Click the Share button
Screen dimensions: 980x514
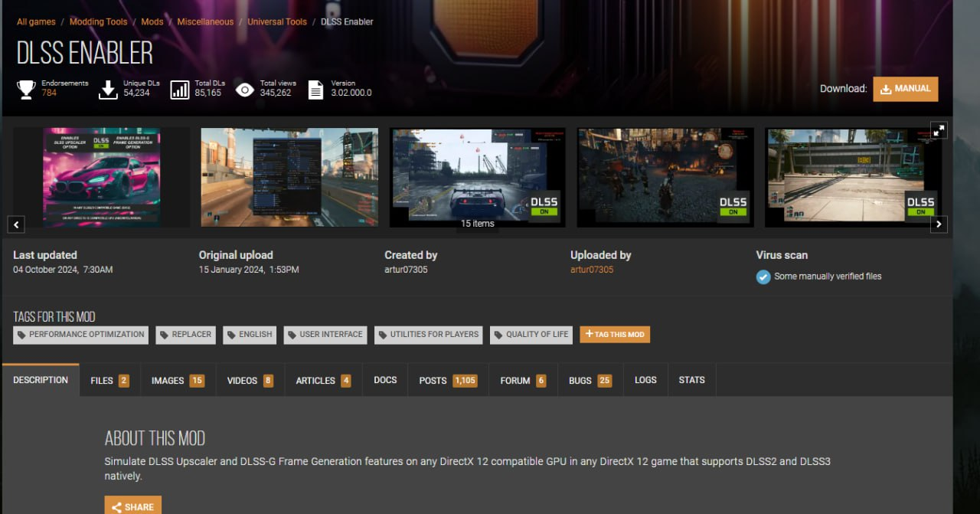pos(133,506)
